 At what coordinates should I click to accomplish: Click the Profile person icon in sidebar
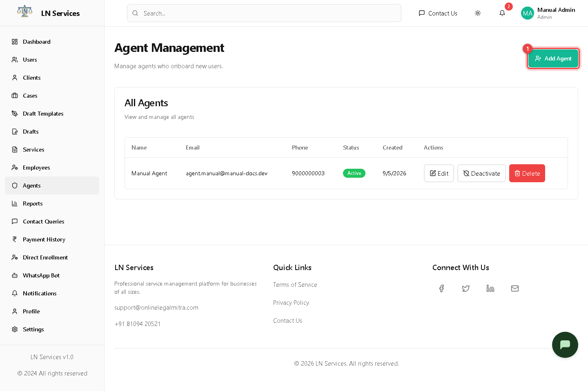pyautogui.click(x=15, y=311)
